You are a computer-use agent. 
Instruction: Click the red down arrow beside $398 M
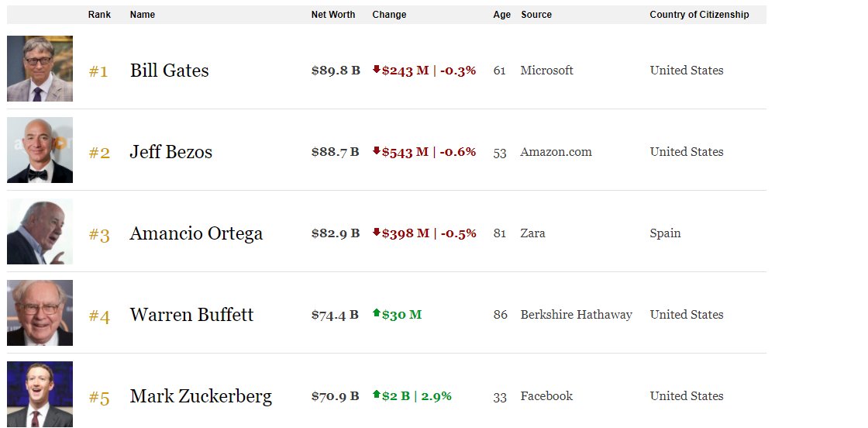point(377,232)
